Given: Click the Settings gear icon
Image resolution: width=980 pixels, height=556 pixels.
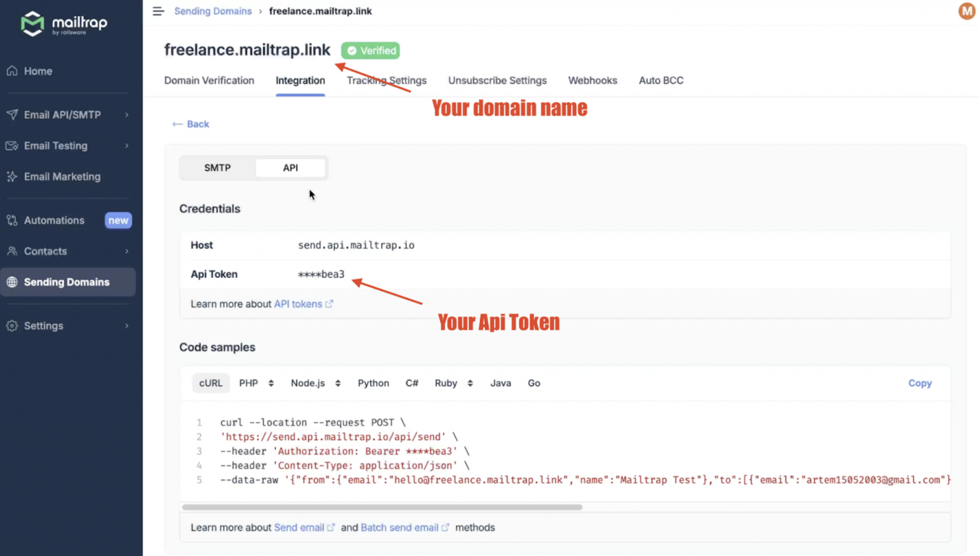Looking at the screenshot, I should (12, 326).
